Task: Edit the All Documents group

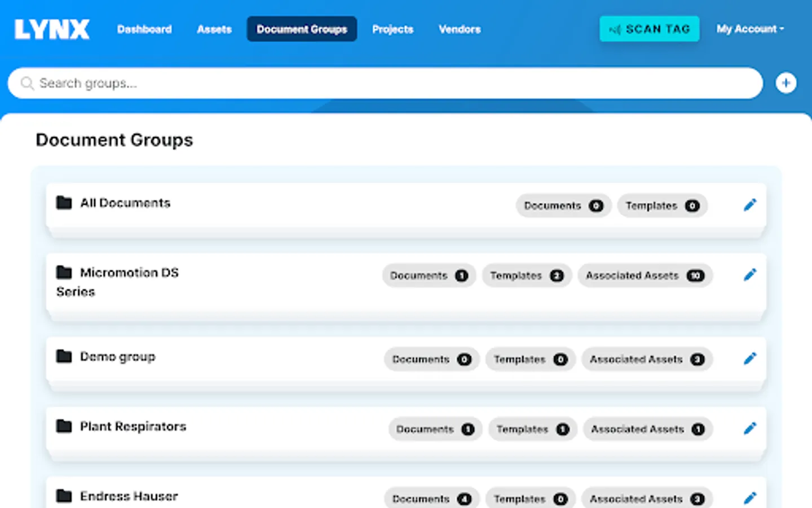Action: click(x=750, y=204)
